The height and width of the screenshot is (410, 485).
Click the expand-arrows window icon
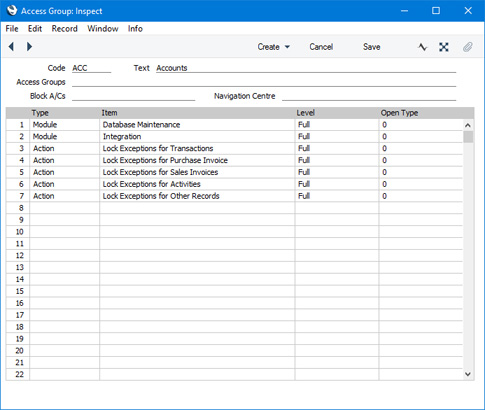click(x=444, y=47)
